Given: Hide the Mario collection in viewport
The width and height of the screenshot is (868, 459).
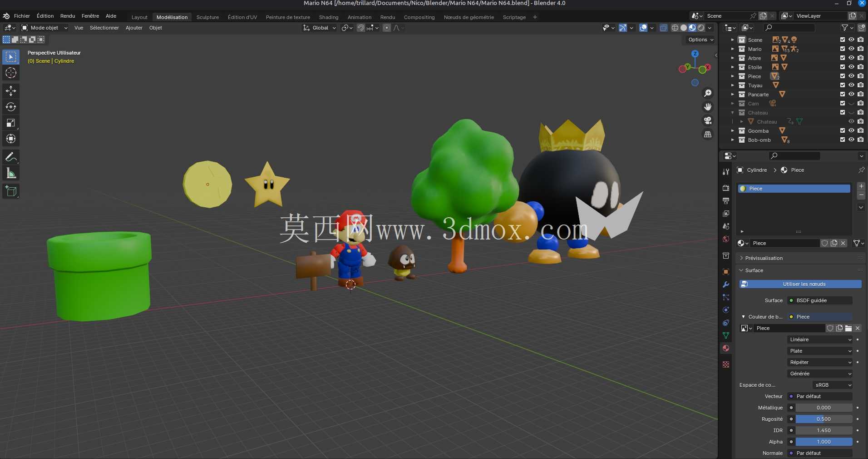Looking at the screenshot, I should (852, 49).
